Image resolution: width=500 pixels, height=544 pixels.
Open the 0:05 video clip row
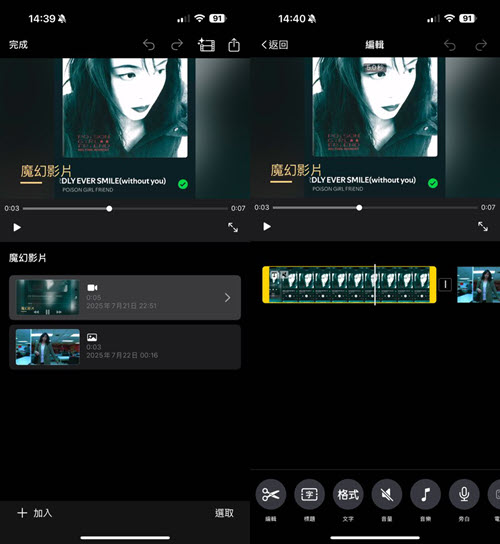[x=125, y=297]
